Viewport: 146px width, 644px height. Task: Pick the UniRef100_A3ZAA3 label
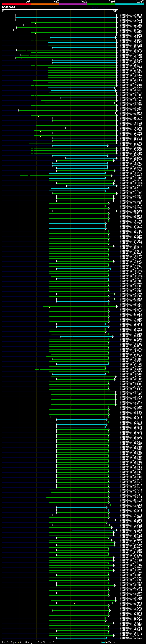(131, 146)
